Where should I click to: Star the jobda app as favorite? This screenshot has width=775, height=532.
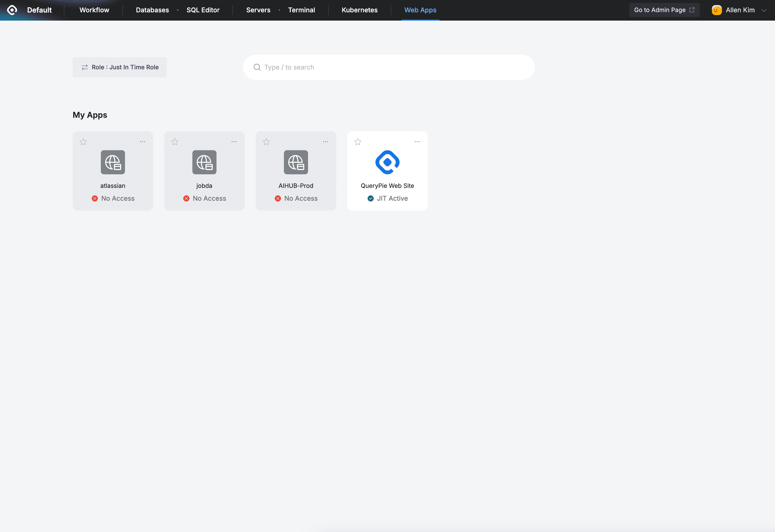pos(175,142)
